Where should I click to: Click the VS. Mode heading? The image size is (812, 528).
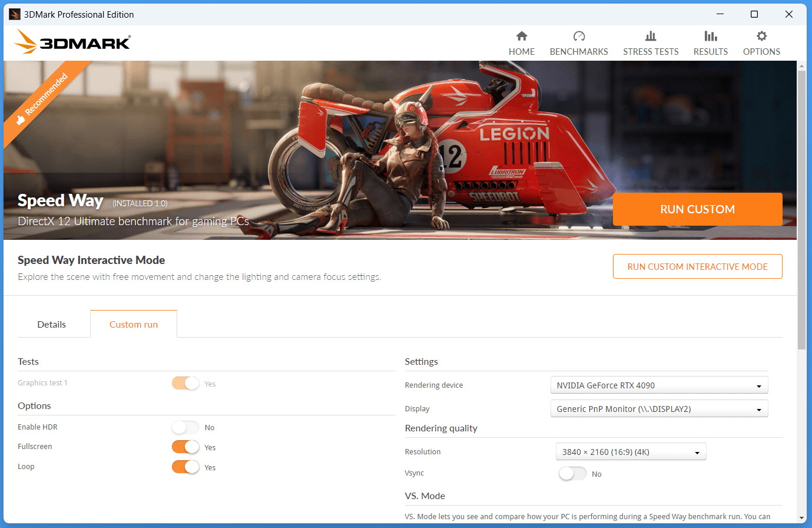pyautogui.click(x=425, y=496)
